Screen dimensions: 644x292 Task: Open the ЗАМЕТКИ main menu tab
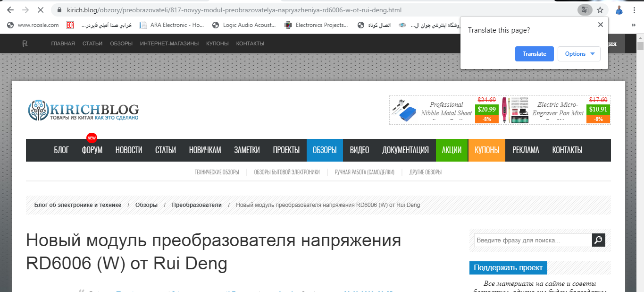tap(247, 150)
